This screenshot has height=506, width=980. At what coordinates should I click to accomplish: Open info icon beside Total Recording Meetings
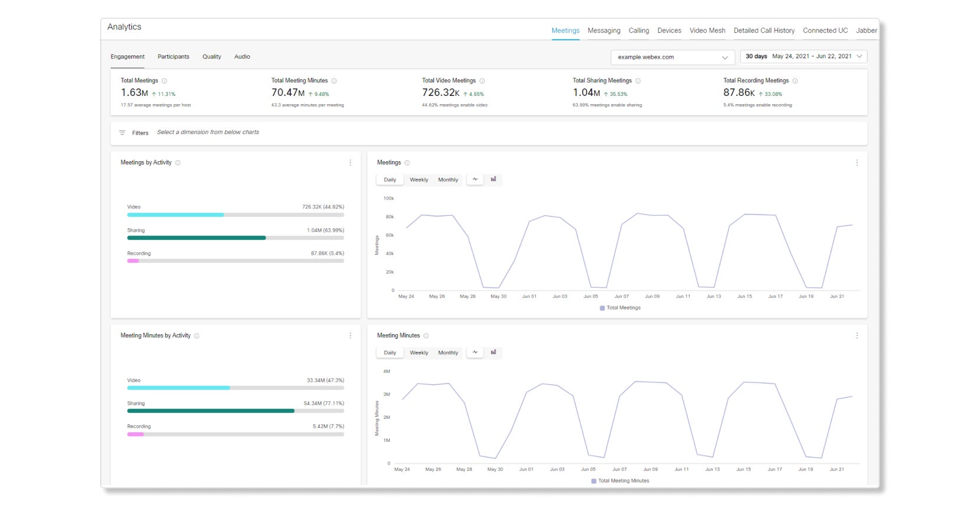795,81
